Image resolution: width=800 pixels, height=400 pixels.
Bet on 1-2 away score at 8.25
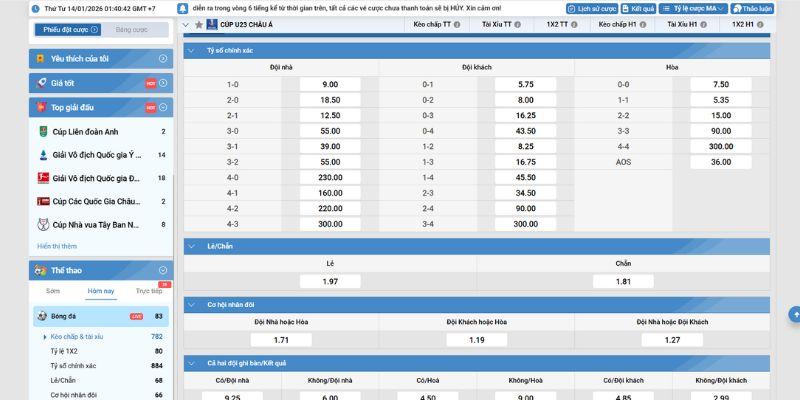coord(526,147)
